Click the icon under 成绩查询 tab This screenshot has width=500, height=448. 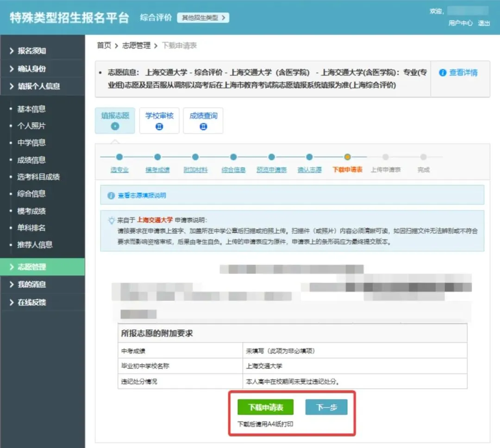click(x=203, y=126)
